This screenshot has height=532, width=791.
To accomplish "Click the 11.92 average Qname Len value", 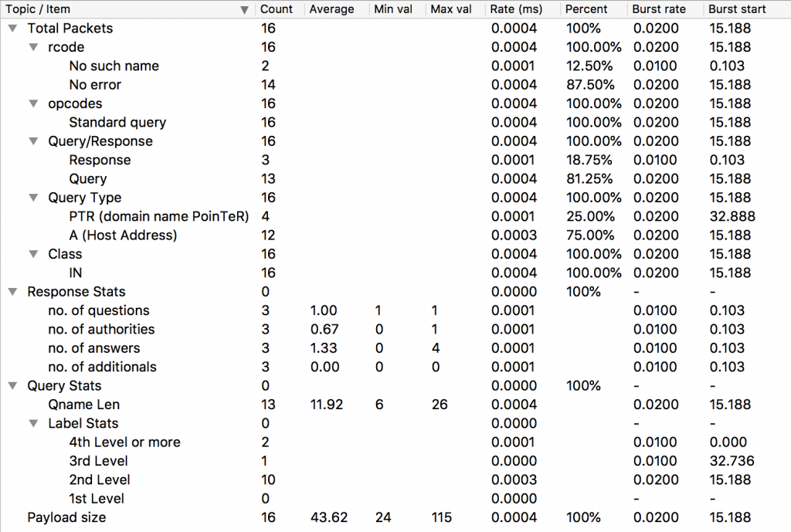I will [x=327, y=405].
